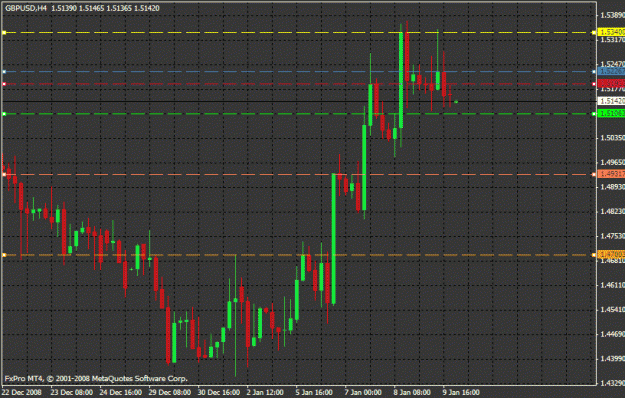Screen dimensions: 625x398
Task: Select the green 1.5106 price tag
Action: 612,114
